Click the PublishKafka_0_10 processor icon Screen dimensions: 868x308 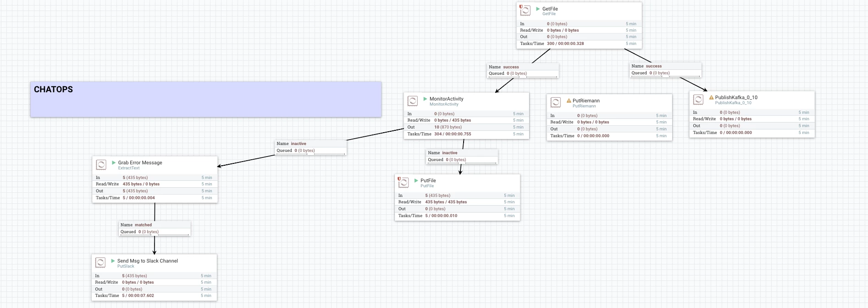coord(698,99)
